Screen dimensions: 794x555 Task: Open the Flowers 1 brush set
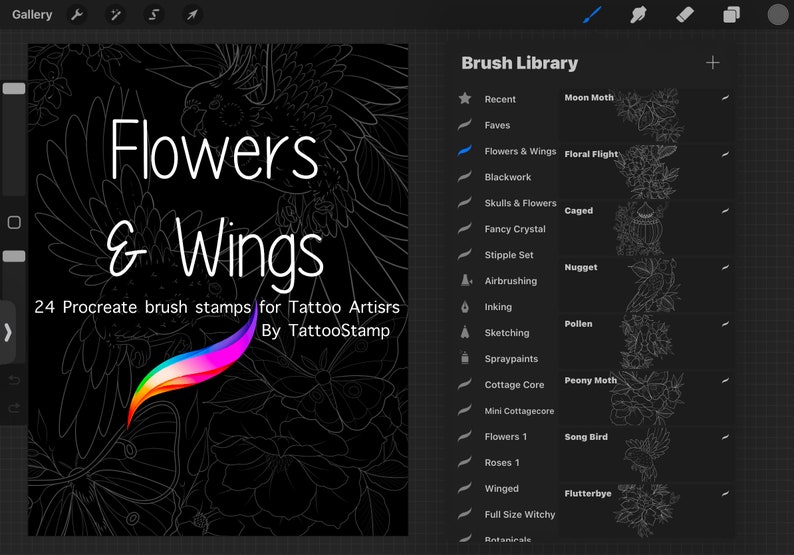point(505,437)
